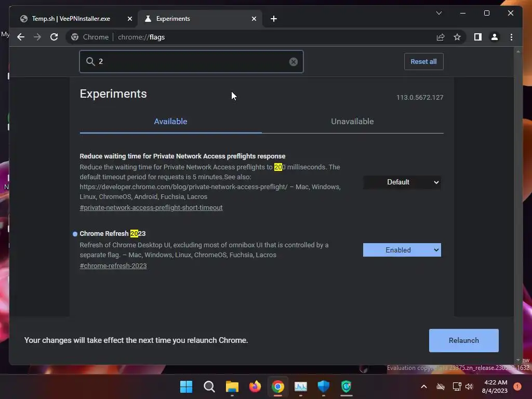Screen dimensions: 532x399
Task: Click the Reset all button
Action: (x=423, y=61)
